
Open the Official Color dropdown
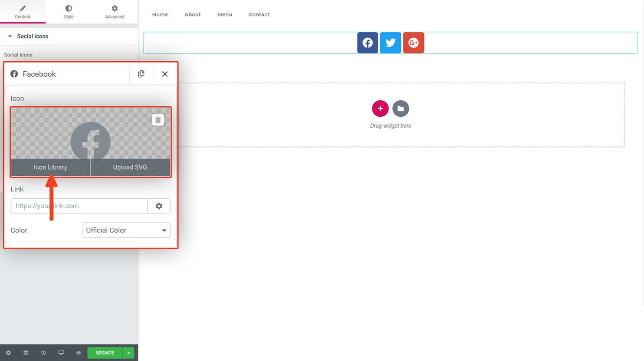126,230
